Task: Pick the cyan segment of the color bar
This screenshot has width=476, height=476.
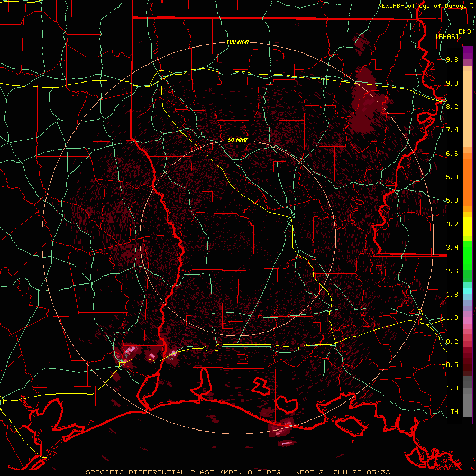Action: click(467, 291)
